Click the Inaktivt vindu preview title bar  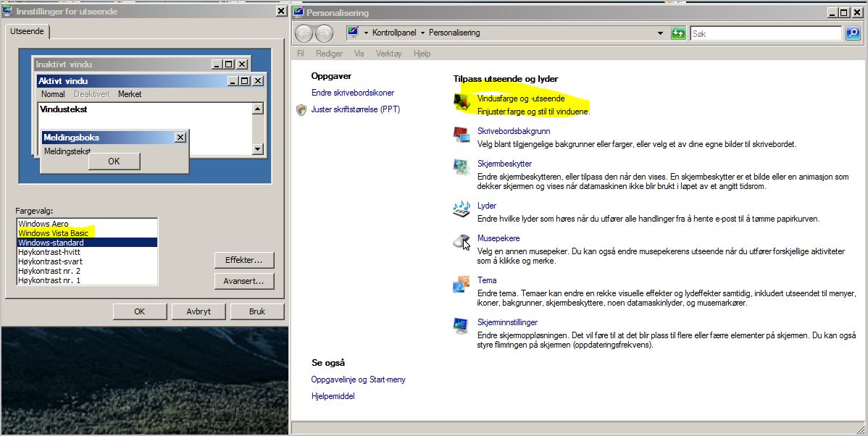(x=142, y=64)
